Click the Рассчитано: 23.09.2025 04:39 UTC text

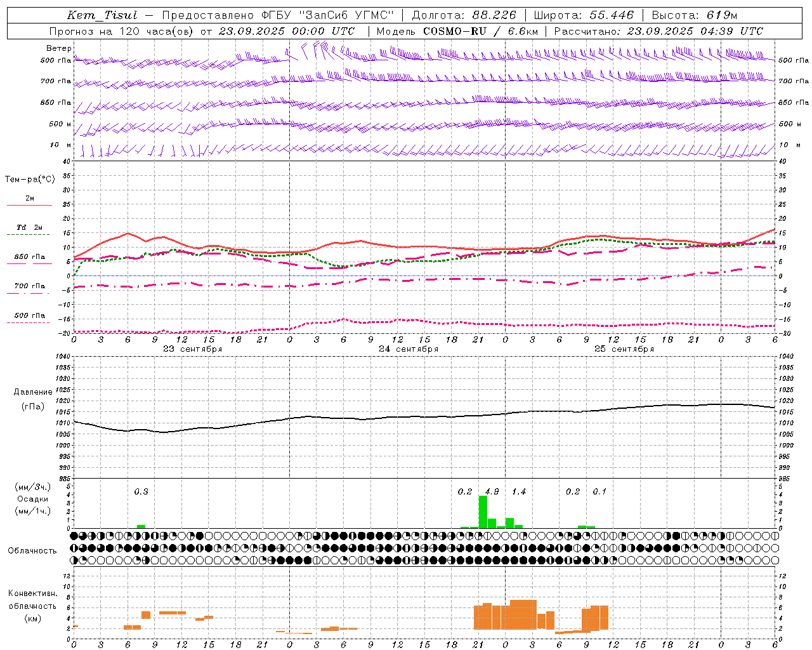tap(658, 31)
